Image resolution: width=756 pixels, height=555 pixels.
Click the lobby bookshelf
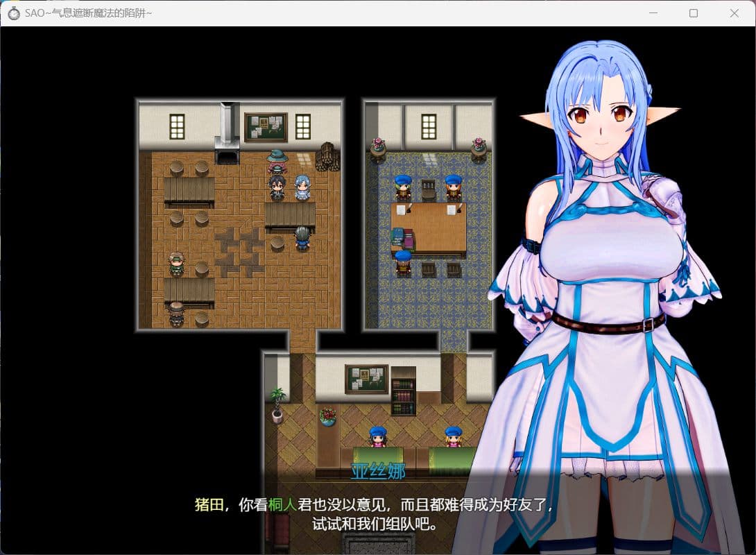click(403, 391)
